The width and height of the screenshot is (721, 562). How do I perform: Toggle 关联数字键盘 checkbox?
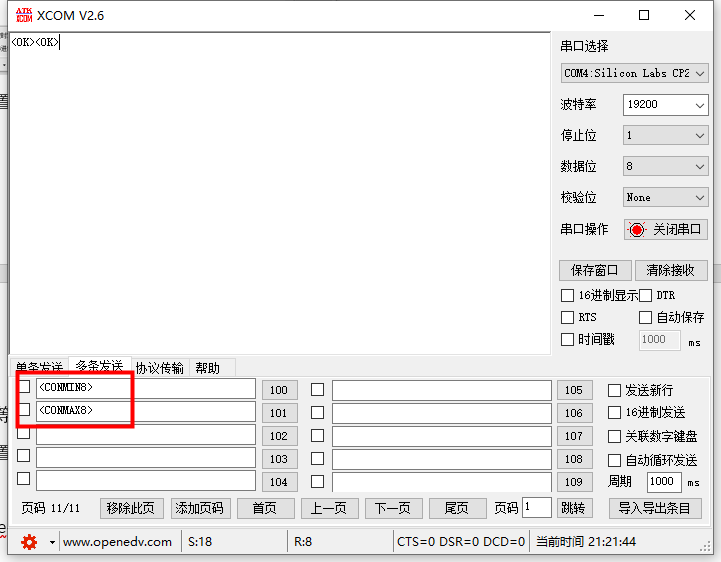614,436
